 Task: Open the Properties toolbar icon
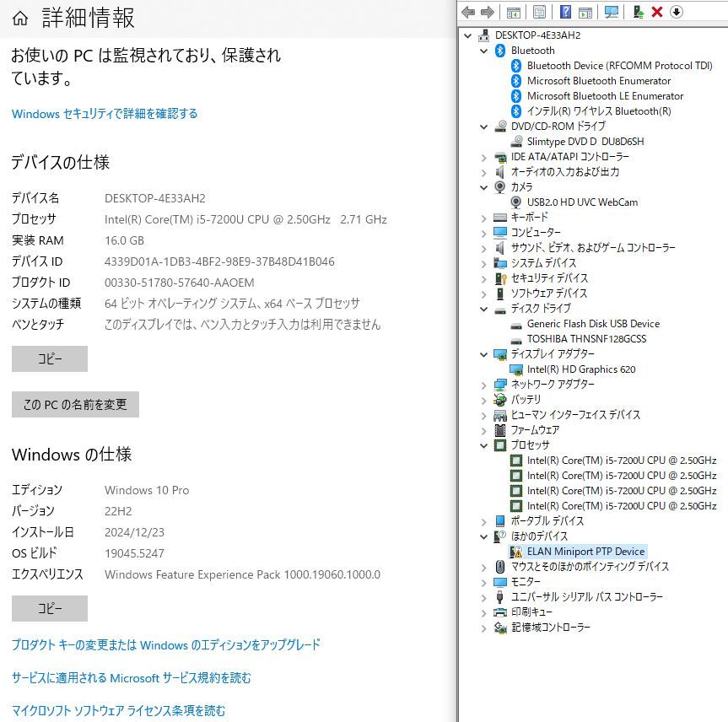(540, 12)
